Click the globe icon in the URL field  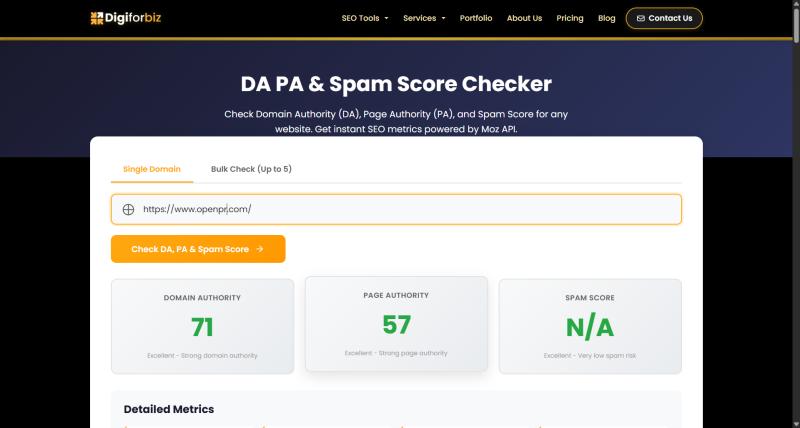point(128,210)
